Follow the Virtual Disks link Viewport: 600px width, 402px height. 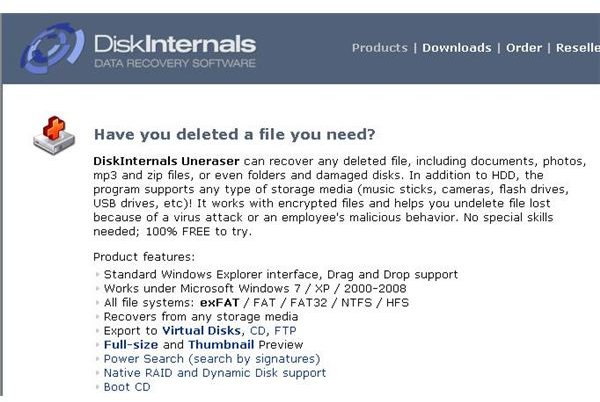pos(201,330)
